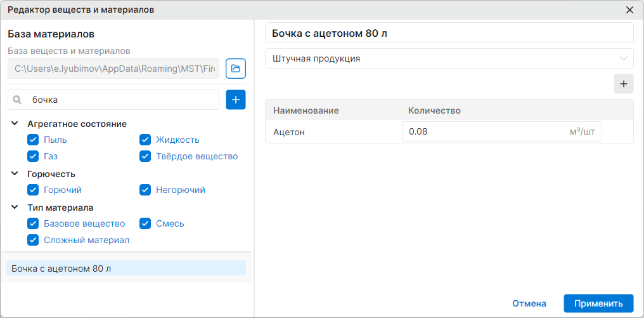The width and height of the screenshot is (644, 318).
Task: Collapse the Горючесть filter group
Action: (15, 174)
